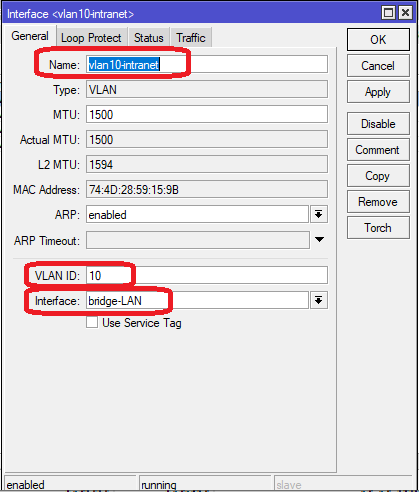Click the Cancel button
419x492 pixels.
point(378,66)
